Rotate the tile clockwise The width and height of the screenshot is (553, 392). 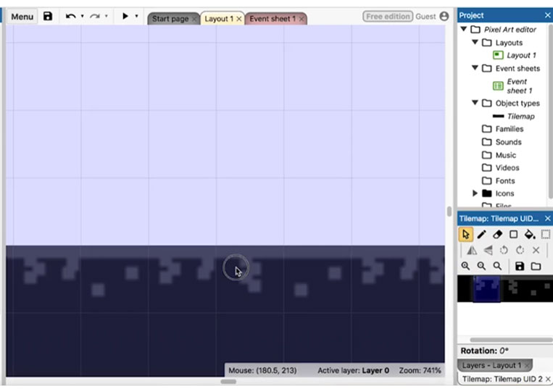click(520, 250)
